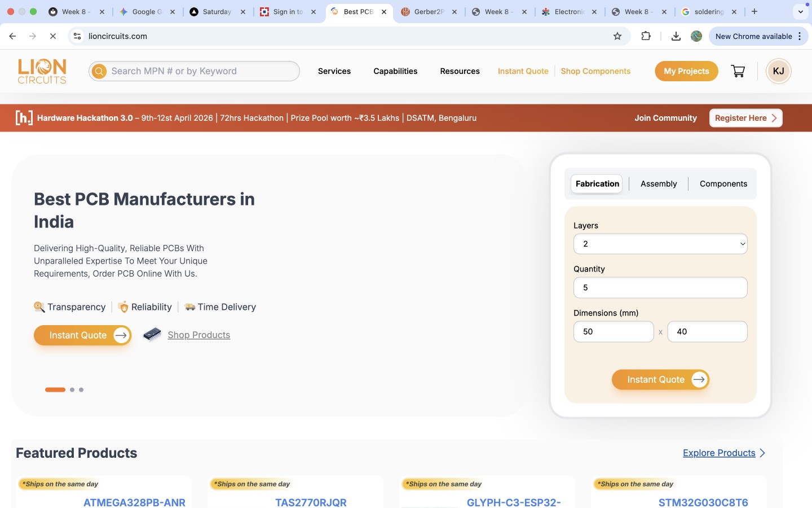Open the Resources menu
812x508 pixels.
[x=460, y=71]
